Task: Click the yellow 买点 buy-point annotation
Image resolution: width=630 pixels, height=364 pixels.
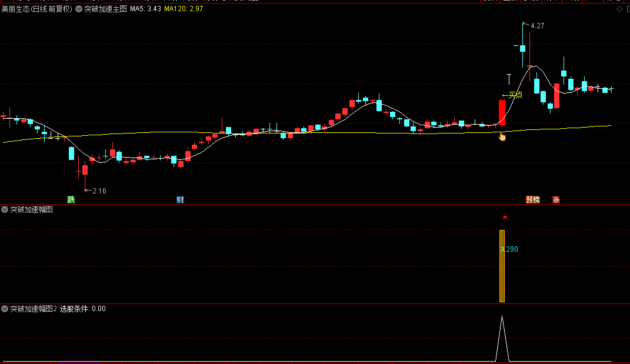Action: pos(512,95)
